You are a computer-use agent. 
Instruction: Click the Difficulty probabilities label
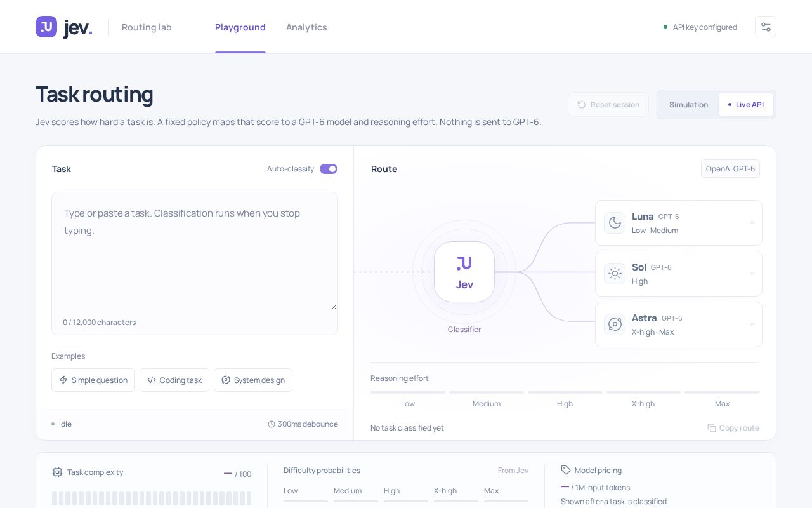(322, 471)
